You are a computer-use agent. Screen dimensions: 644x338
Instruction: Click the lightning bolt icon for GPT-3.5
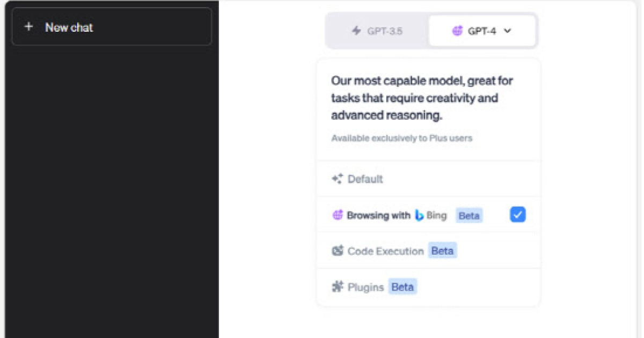point(356,31)
